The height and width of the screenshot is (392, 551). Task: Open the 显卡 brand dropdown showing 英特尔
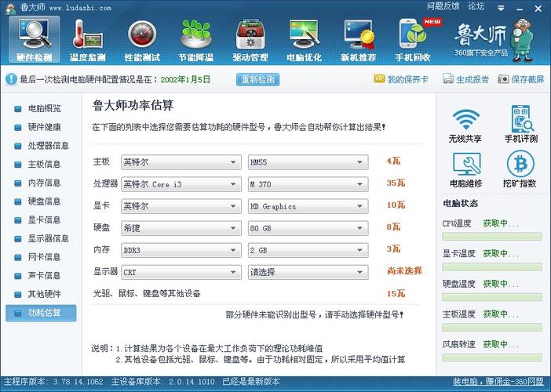181,206
